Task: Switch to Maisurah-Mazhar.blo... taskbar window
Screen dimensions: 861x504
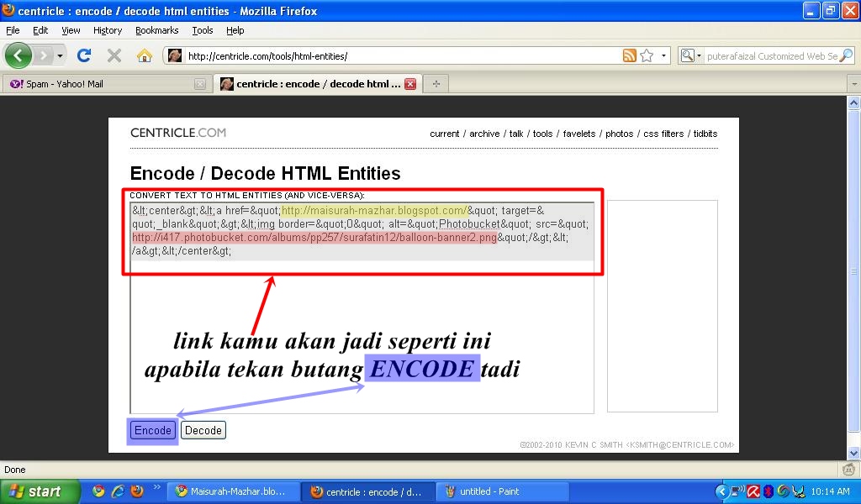Action: tap(234, 491)
